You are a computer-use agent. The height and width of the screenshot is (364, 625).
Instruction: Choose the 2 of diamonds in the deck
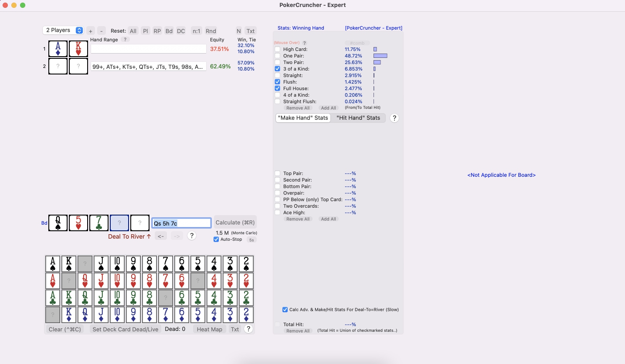[246, 315]
